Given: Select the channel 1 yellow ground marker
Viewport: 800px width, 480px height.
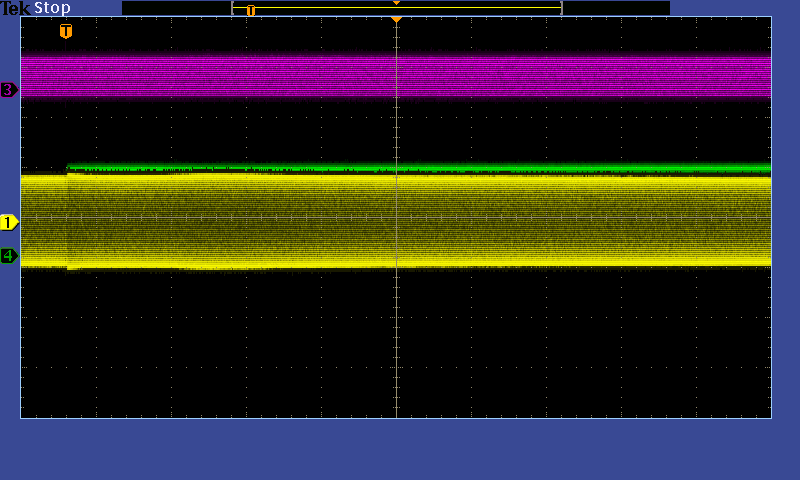Looking at the screenshot, I should (9, 222).
